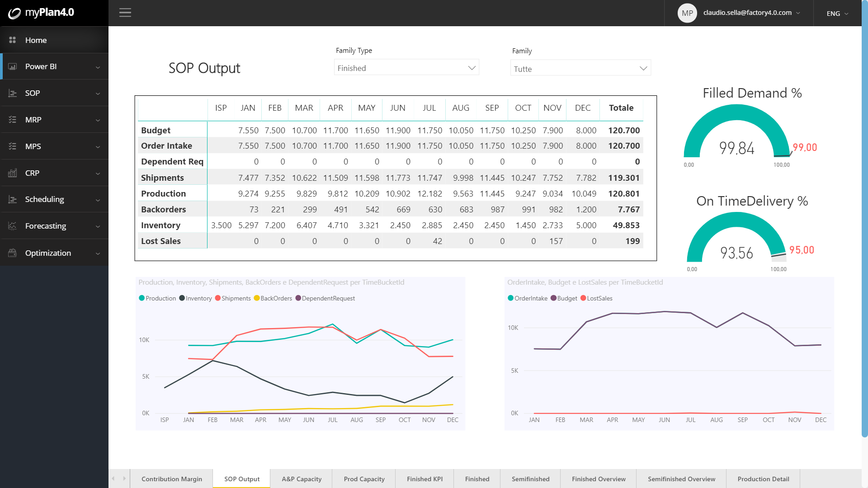Click the Dependent Req row label
The height and width of the screenshot is (488, 868).
pos(172,162)
